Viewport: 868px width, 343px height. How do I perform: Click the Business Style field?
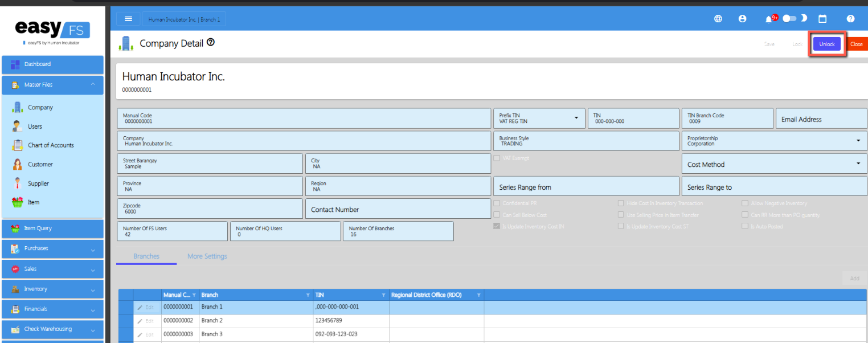[x=586, y=141]
